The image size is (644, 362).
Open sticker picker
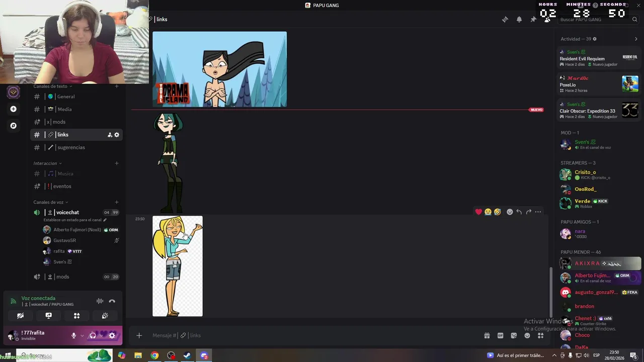[514, 335]
